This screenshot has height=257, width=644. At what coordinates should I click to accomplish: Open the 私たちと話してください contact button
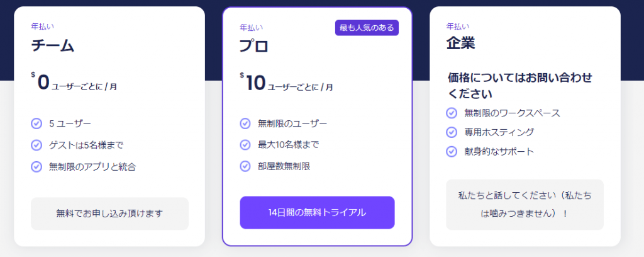525,205
